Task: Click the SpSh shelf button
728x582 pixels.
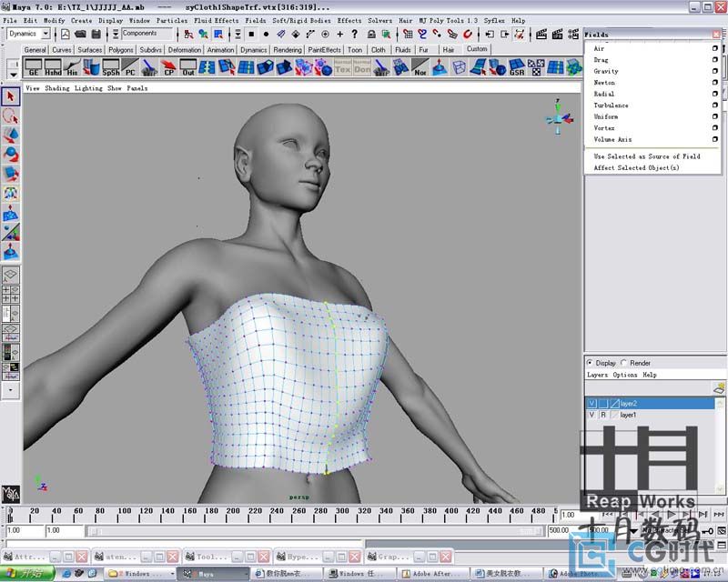Action: (x=111, y=67)
